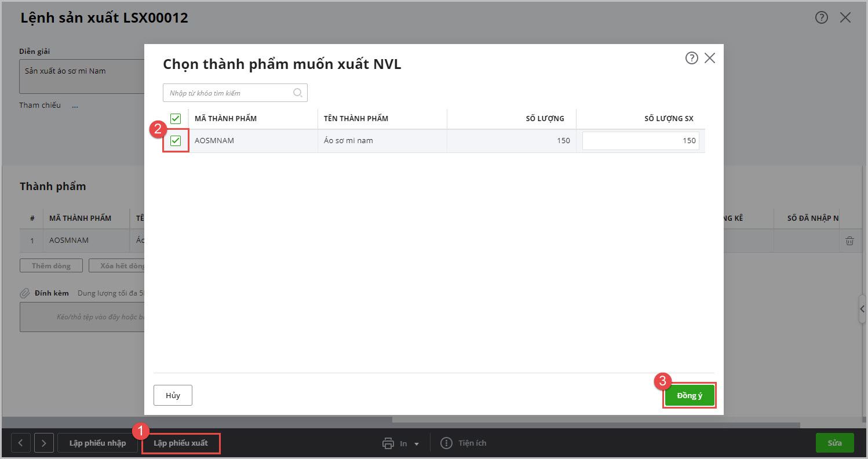Close the Chọn thành phẩm dialog
The image size is (868, 459).
point(710,58)
